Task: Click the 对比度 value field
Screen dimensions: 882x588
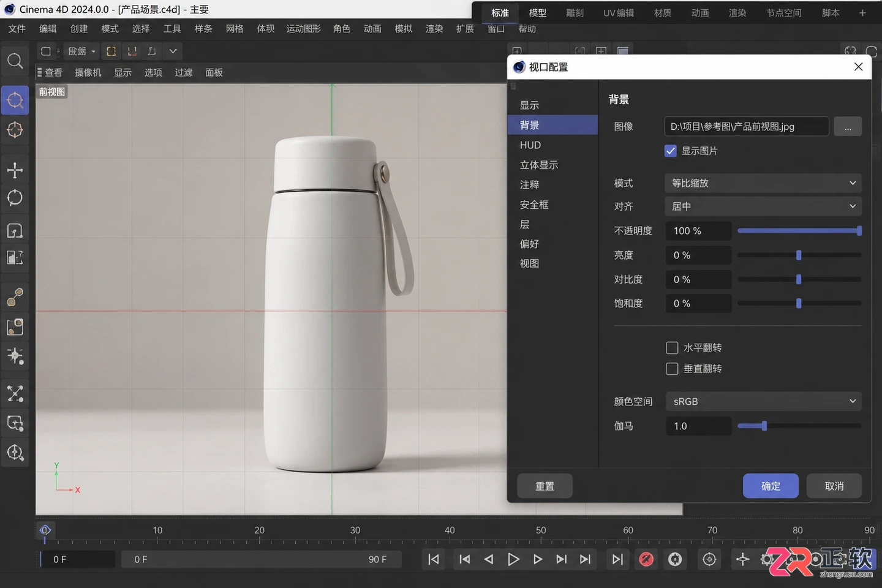Action: coord(699,279)
